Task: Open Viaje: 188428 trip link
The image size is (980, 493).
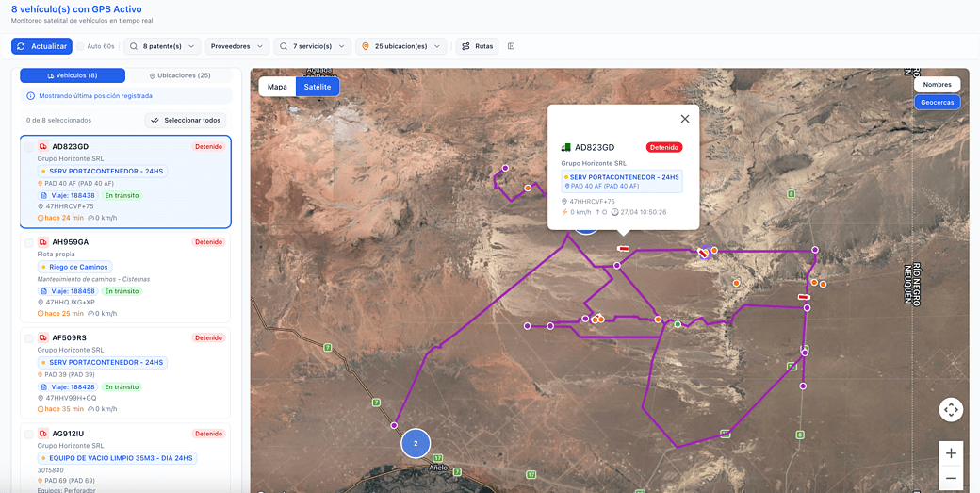Action: [68, 386]
